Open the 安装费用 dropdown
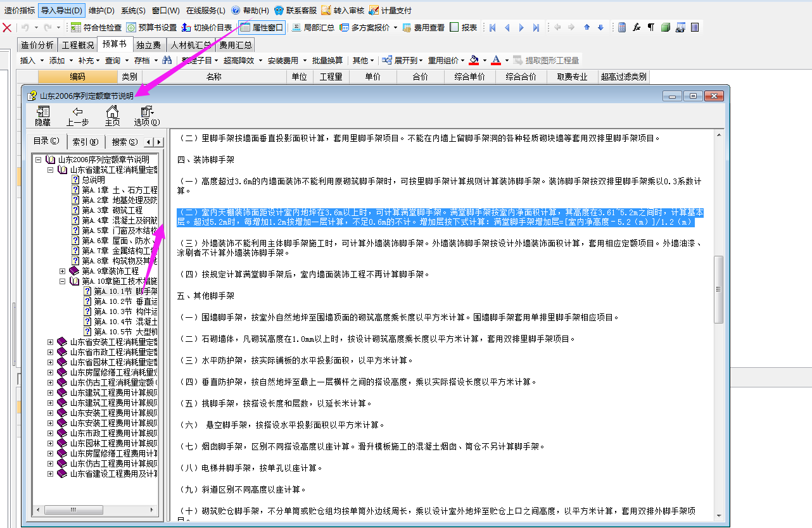 click(287, 60)
